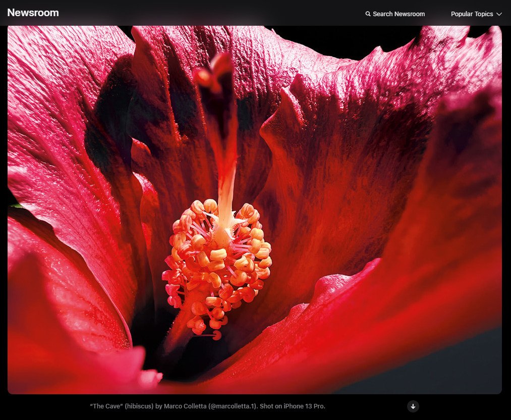Viewport: 511px width, 420px height.
Task: Click the circular down arrow icon
Action: pos(413,406)
